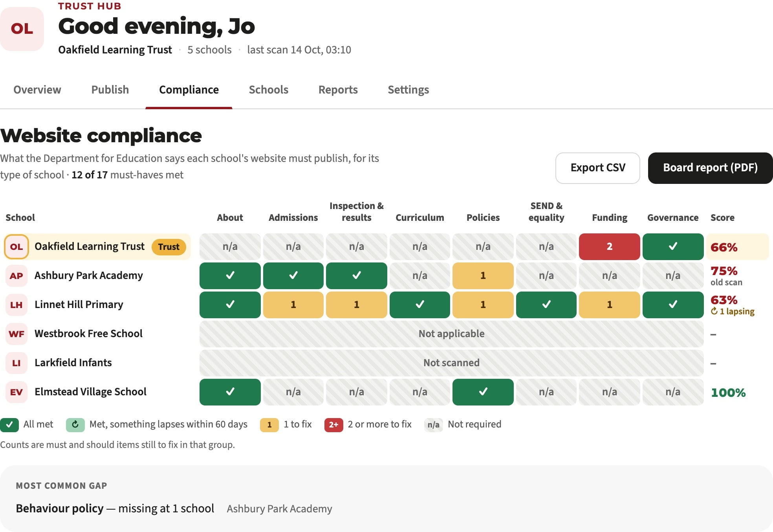Open Linnet Hill Curriculum checkmark cell

420,305
